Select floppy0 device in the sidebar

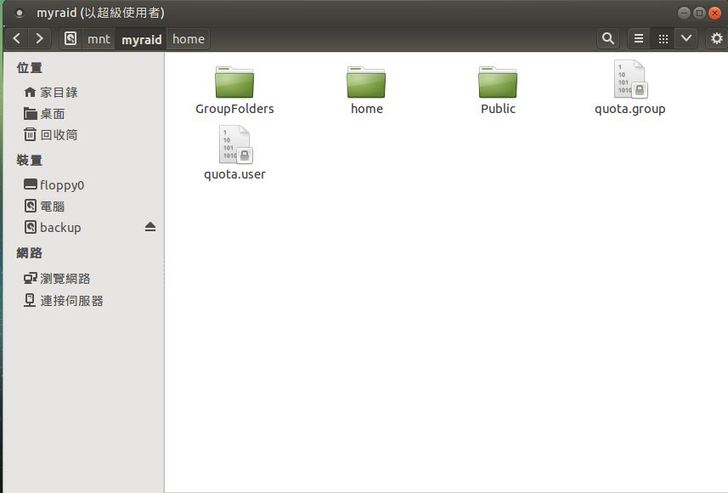[61, 185]
